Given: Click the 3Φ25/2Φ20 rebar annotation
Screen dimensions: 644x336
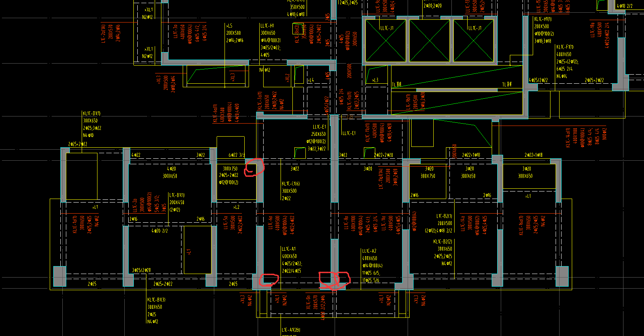Looking at the screenshot, I should point(141,270).
